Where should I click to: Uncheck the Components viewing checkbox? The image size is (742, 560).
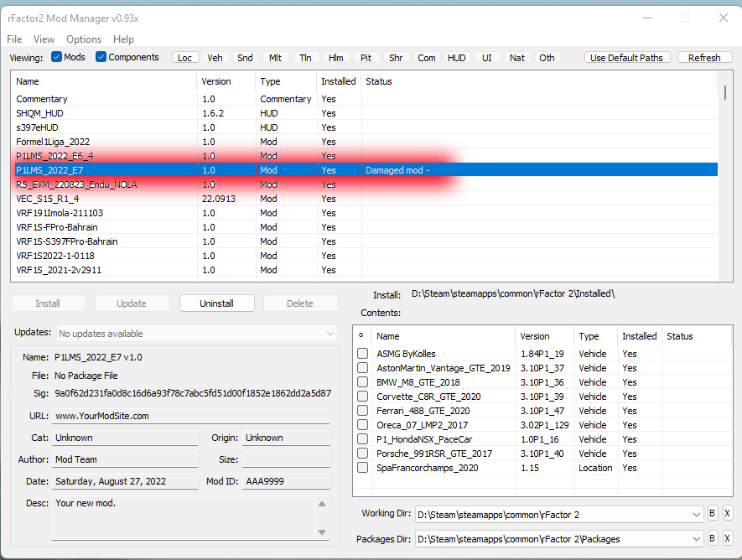tap(101, 57)
